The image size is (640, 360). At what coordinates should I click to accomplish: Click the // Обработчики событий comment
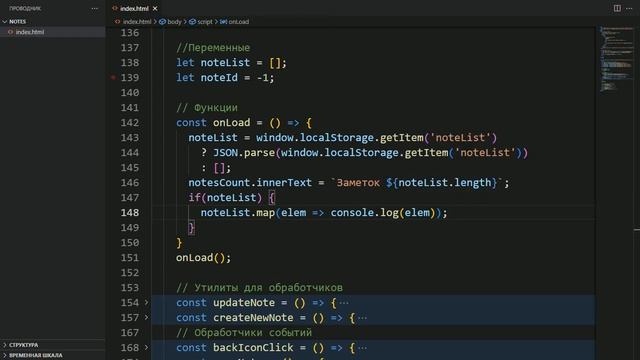[x=244, y=333]
